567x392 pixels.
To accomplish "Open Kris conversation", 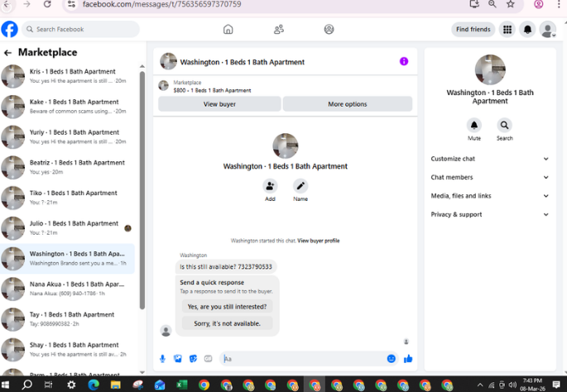I will point(67,76).
